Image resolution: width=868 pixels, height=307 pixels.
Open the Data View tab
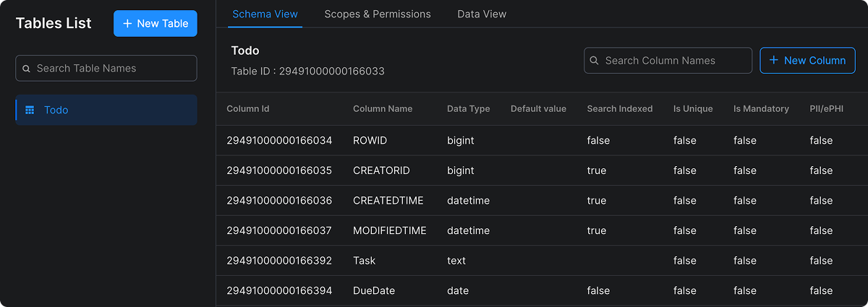[482, 14]
